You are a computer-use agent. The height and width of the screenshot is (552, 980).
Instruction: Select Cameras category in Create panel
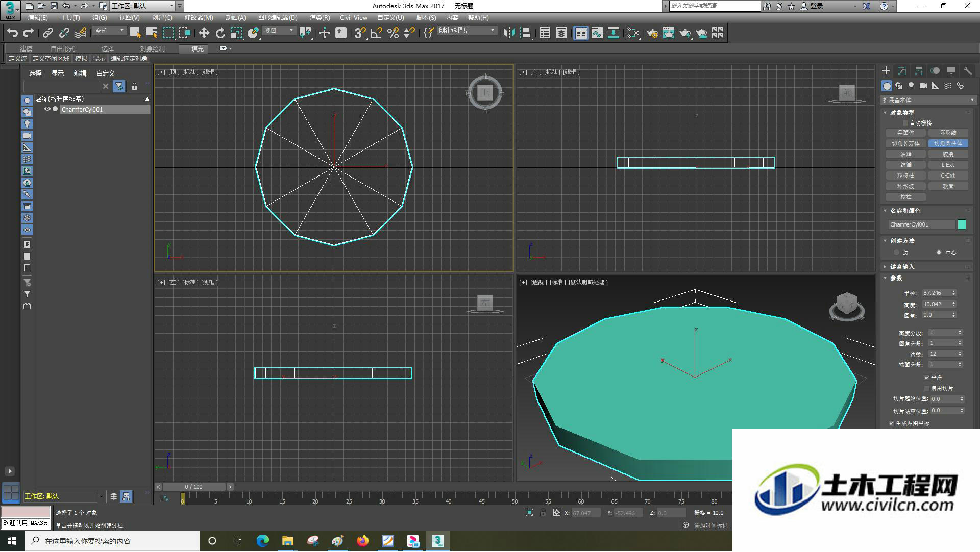coord(923,86)
